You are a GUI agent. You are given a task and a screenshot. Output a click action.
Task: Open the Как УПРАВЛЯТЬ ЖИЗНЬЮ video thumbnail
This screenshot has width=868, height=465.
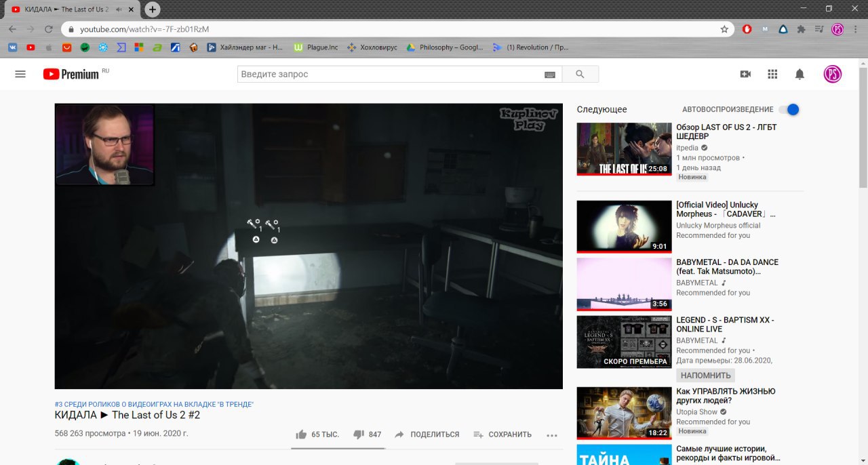624,413
